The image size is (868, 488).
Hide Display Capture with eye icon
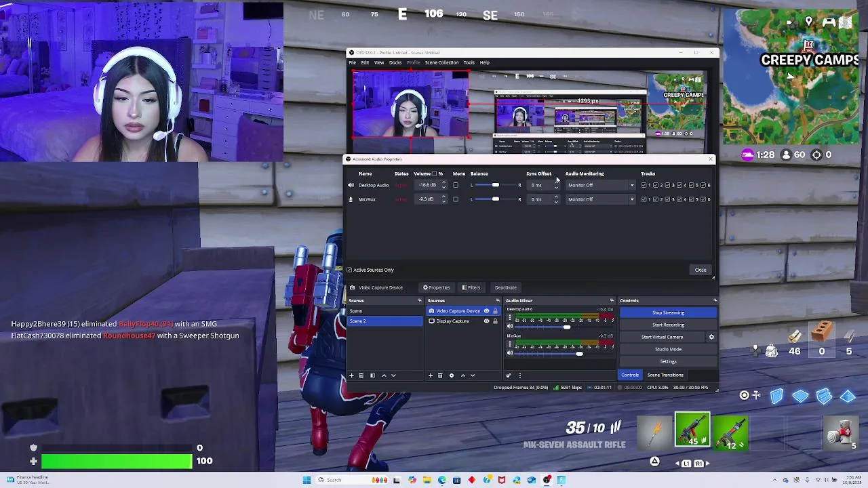click(x=486, y=321)
